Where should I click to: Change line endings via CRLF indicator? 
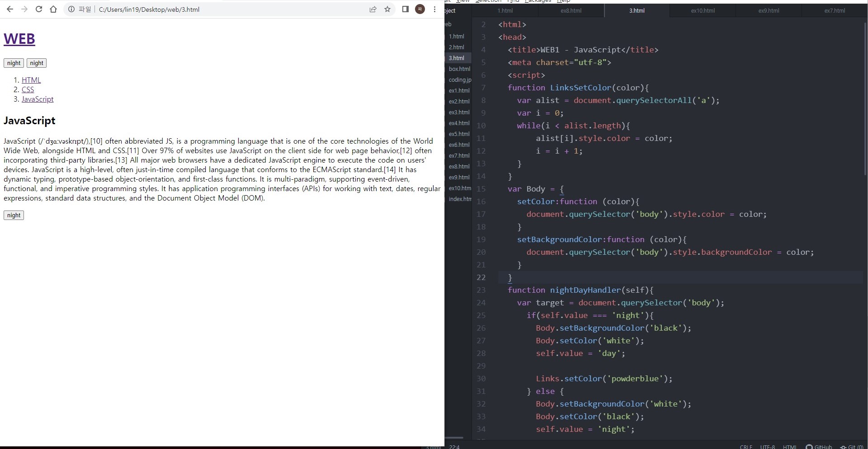746,446
